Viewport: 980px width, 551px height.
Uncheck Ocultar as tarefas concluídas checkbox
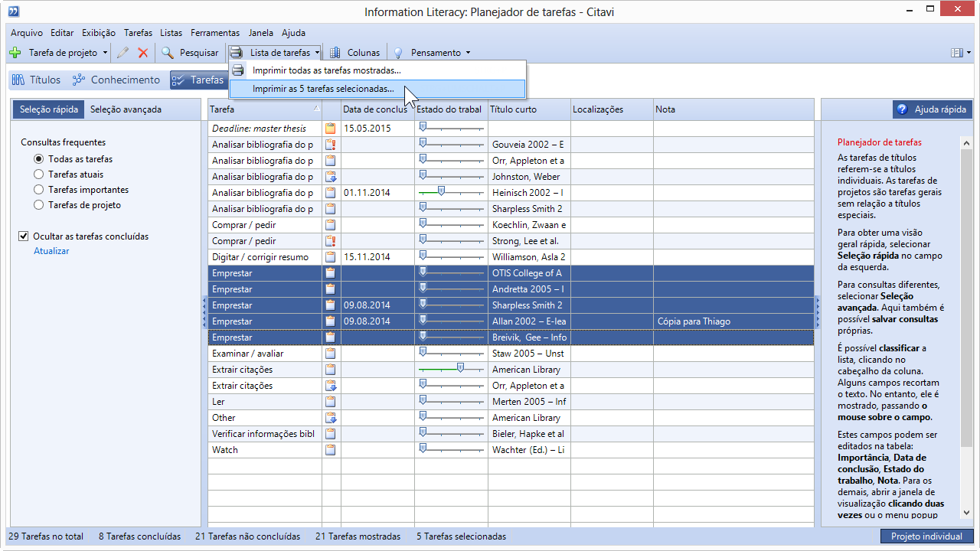pyautogui.click(x=24, y=236)
